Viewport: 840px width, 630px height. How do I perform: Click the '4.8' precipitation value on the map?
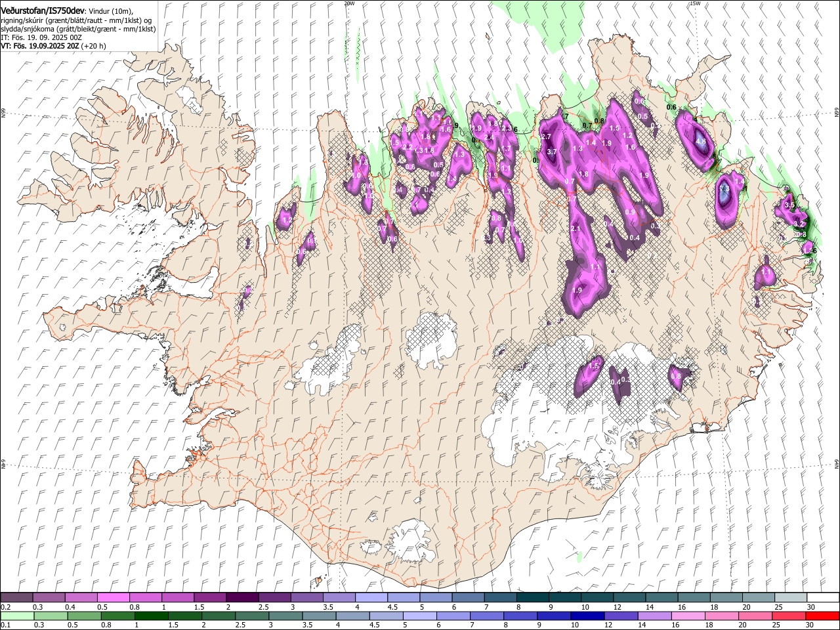click(x=701, y=142)
